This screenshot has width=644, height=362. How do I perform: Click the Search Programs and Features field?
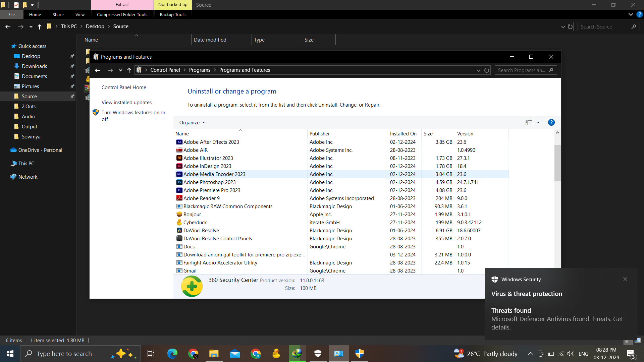point(522,70)
